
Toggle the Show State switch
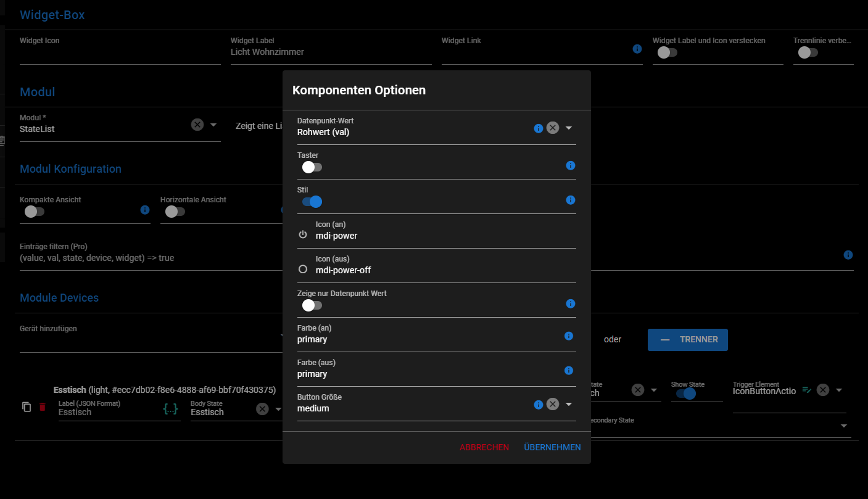coord(685,394)
